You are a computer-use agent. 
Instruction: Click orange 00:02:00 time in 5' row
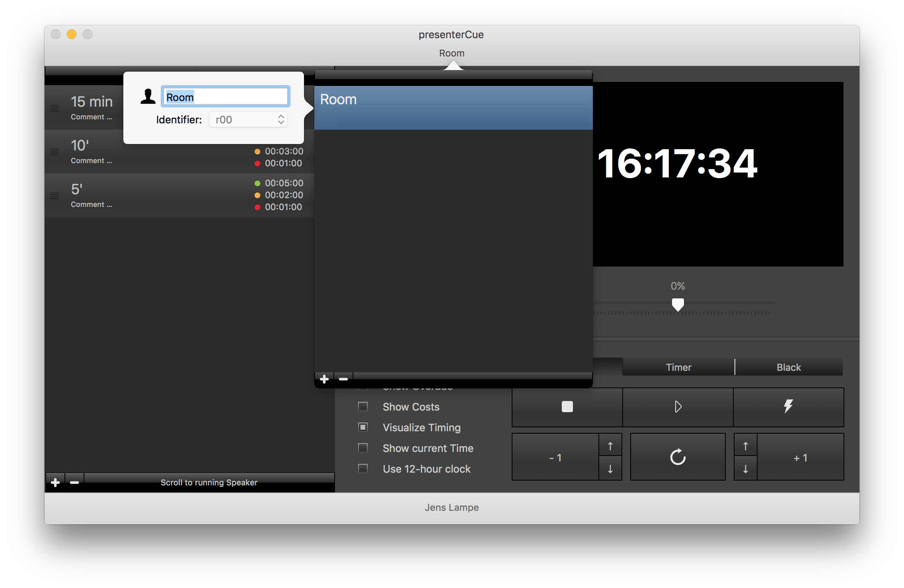[x=284, y=195]
